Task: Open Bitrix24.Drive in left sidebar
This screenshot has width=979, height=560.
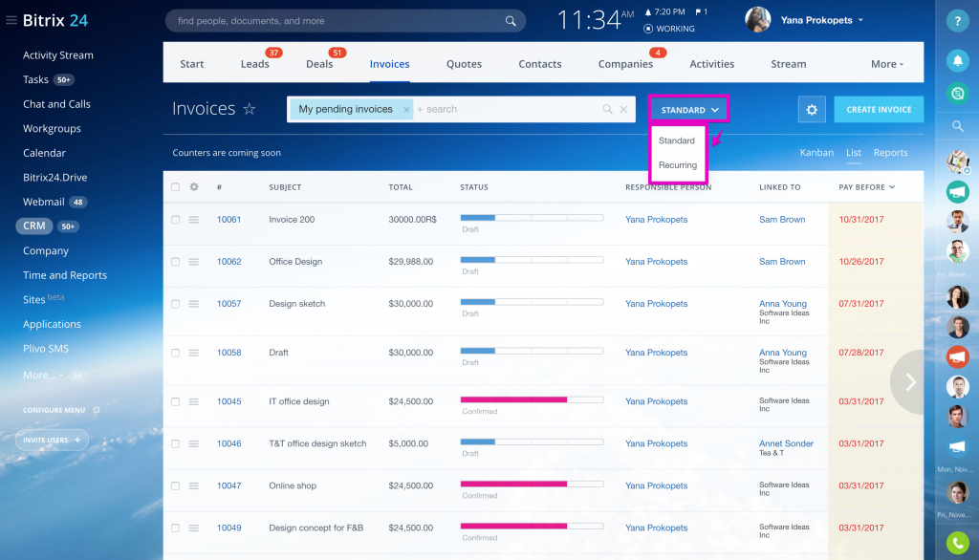Action: (x=54, y=178)
